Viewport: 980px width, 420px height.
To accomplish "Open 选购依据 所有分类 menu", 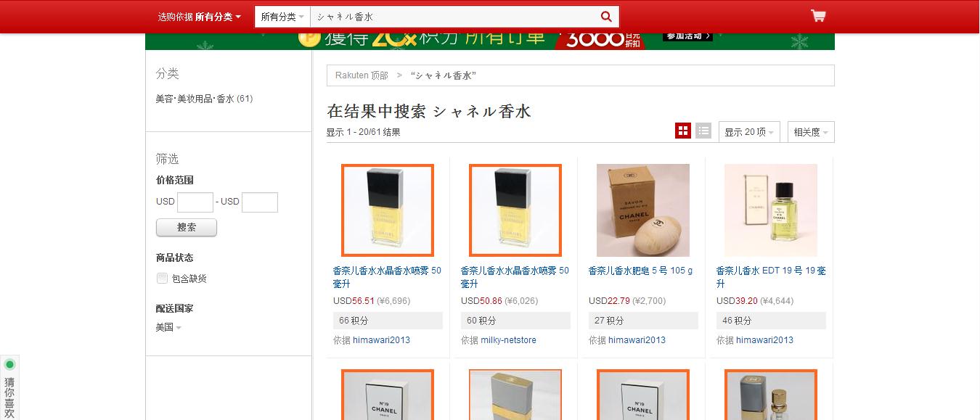I will click(200, 17).
